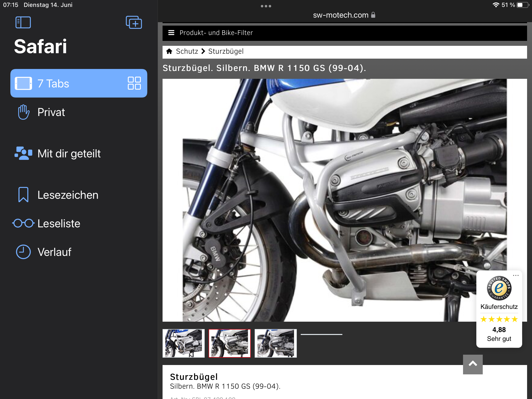The image size is (532, 399).
Task: Click the home breadcrumb icon
Action: click(x=169, y=51)
